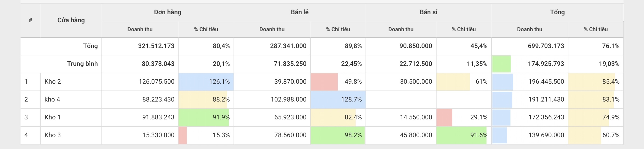
Task: Click the green 98.2% progress bar
Action: point(337,135)
